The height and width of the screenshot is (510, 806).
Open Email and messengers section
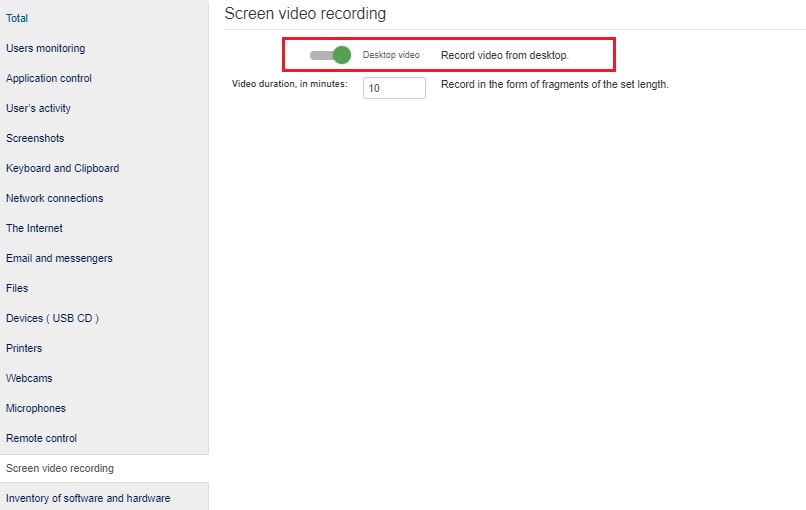pyautogui.click(x=59, y=258)
